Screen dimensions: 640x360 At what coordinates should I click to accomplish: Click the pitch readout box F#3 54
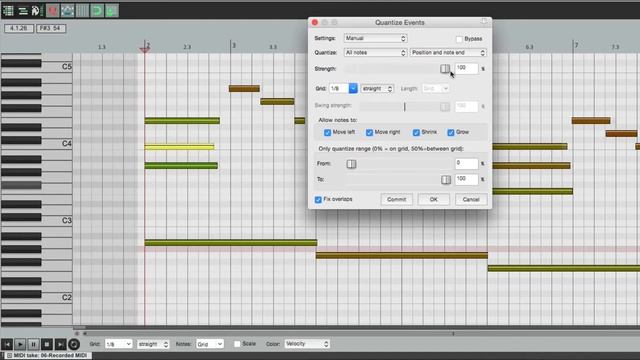click(x=51, y=28)
